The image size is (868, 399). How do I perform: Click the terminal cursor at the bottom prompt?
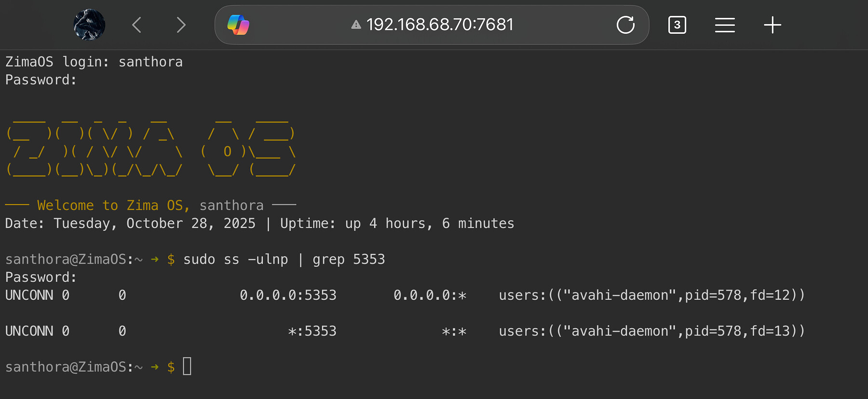click(x=187, y=366)
